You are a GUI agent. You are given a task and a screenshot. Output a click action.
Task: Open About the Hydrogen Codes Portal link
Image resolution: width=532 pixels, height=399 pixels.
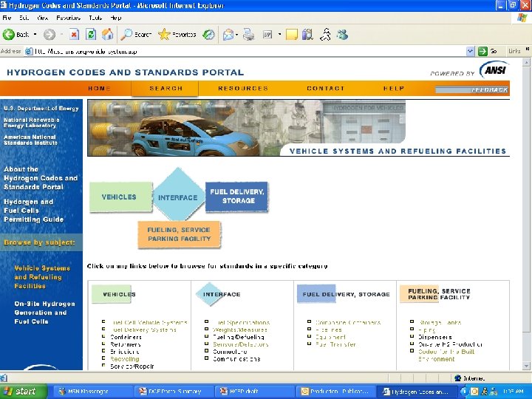tap(41, 178)
